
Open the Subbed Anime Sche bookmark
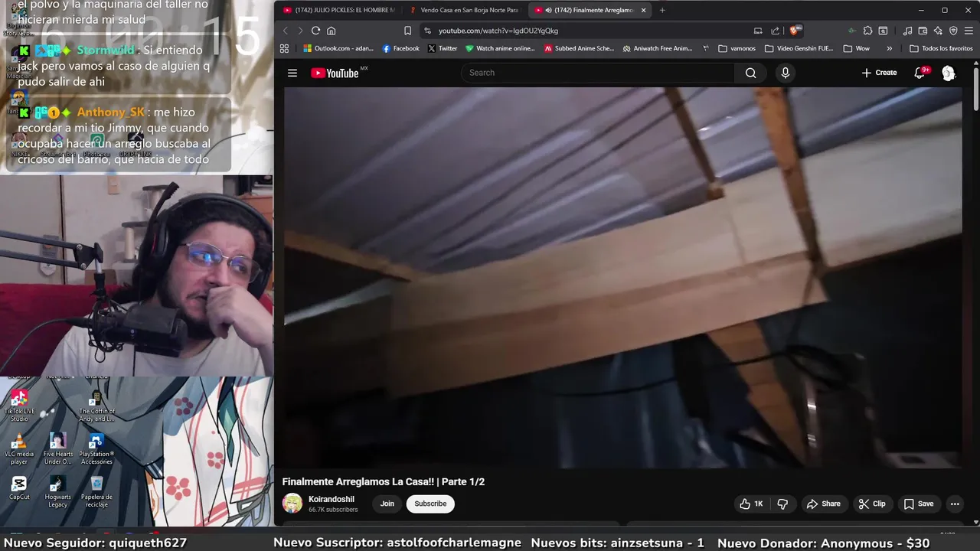(x=579, y=48)
